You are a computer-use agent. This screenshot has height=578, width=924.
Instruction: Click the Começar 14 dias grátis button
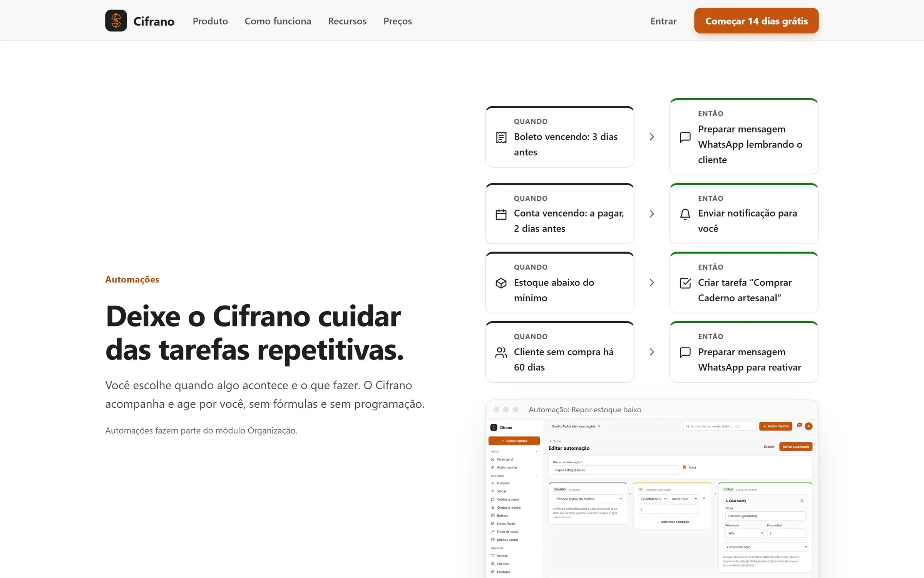click(x=757, y=21)
